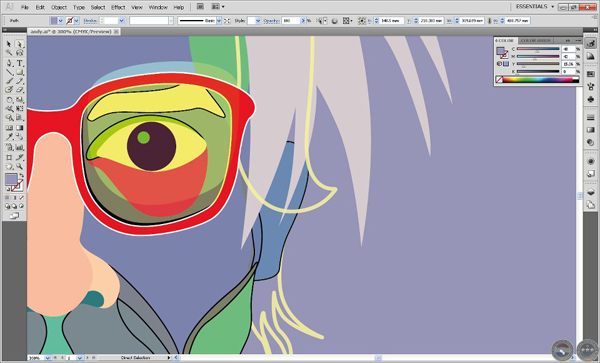The width and height of the screenshot is (600, 363).
Task: Change Screen Mode at tools panel bottom
Action: (x=14, y=216)
